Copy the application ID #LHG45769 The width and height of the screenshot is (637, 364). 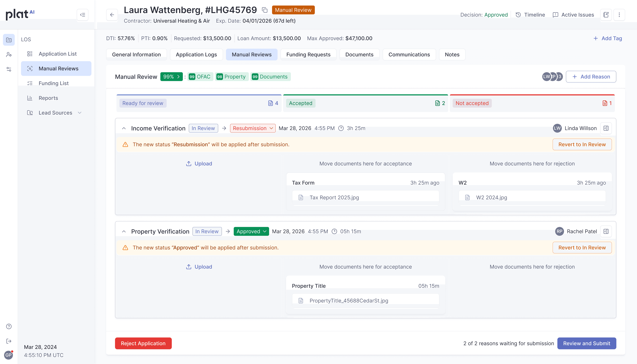tap(265, 10)
